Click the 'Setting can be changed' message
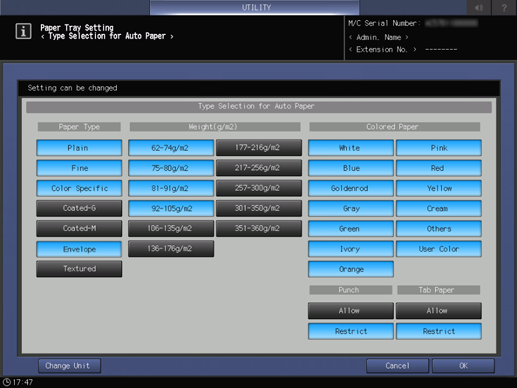Viewport: 517px width, 388px height. tap(72, 88)
